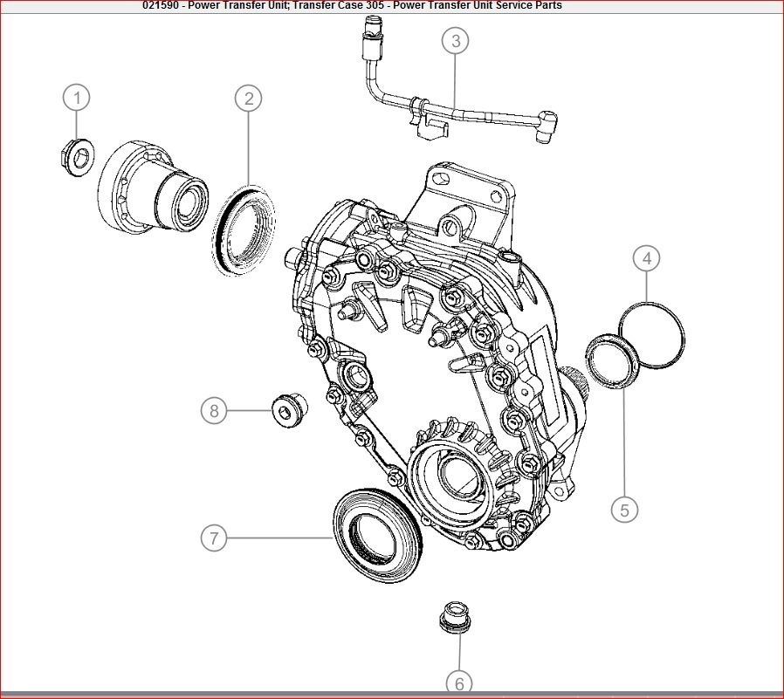Select callout number 6 plug marker

[459, 683]
